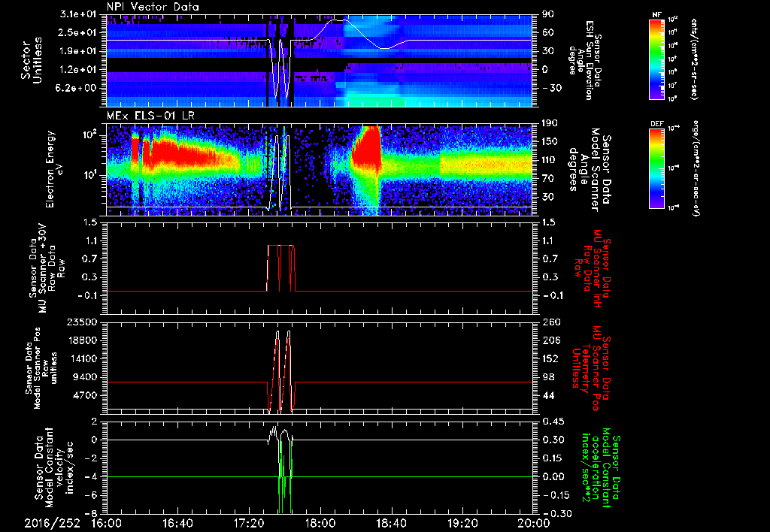This screenshot has width=770, height=532.
Task: Click the '2016/252' date label
Action: (52, 524)
